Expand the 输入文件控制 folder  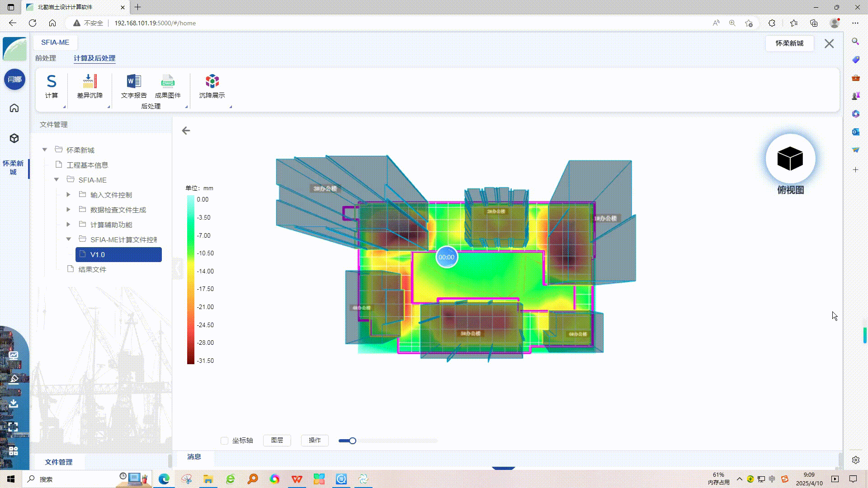68,195
